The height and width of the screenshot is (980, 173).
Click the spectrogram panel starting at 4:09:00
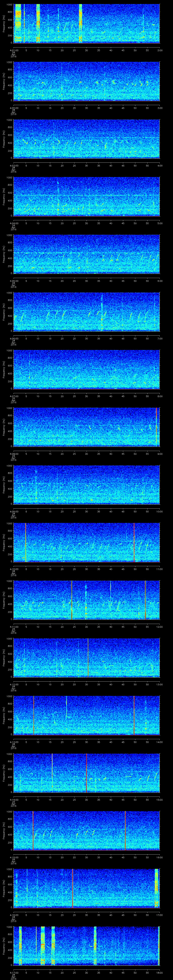click(87, 485)
